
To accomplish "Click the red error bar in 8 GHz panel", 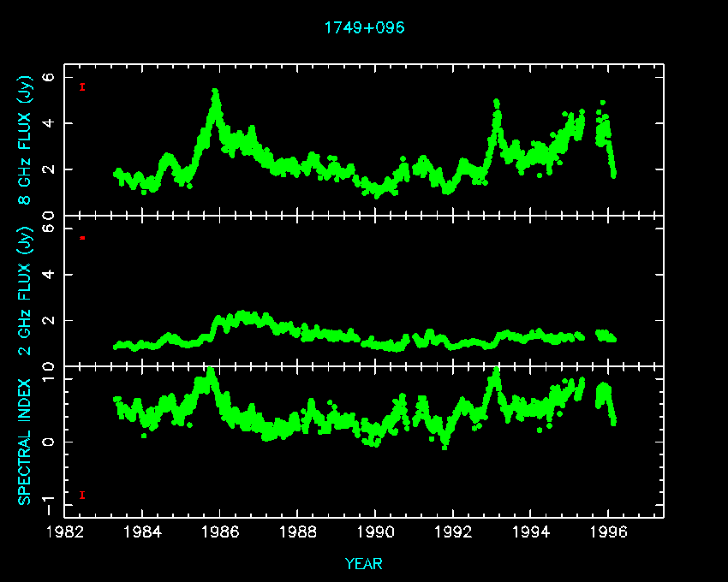I will 82,86.
